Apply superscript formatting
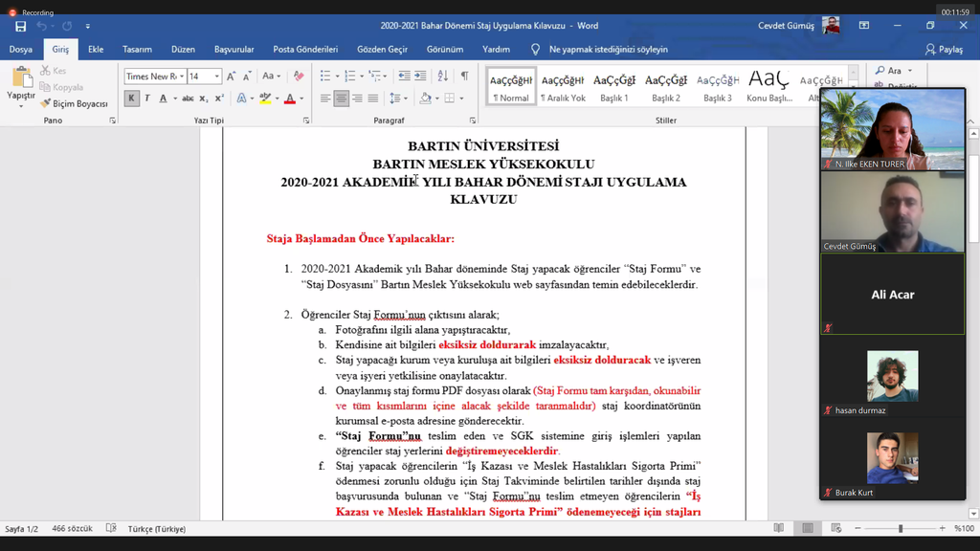The height and width of the screenshot is (551, 980). 219,99
